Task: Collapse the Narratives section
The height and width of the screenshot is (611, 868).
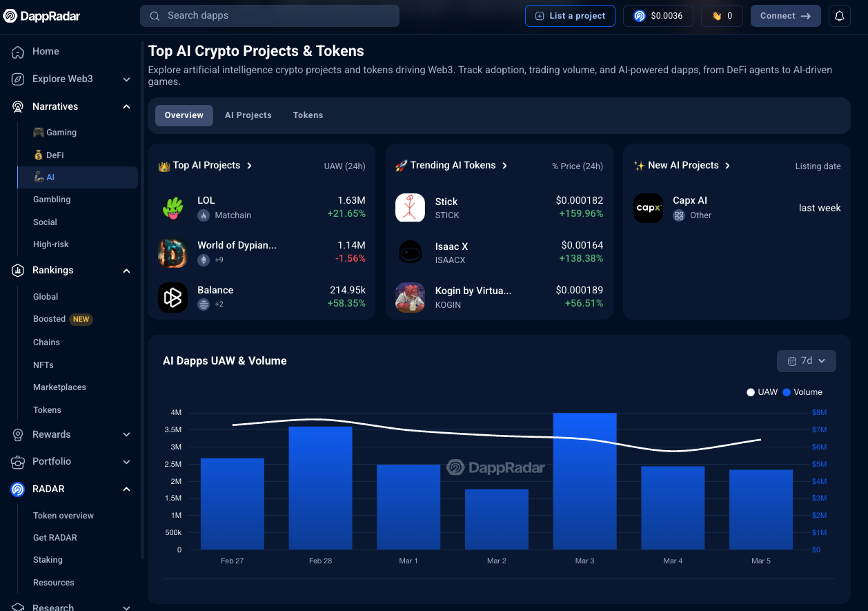Action: pyautogui.click(x=126, y=107)
